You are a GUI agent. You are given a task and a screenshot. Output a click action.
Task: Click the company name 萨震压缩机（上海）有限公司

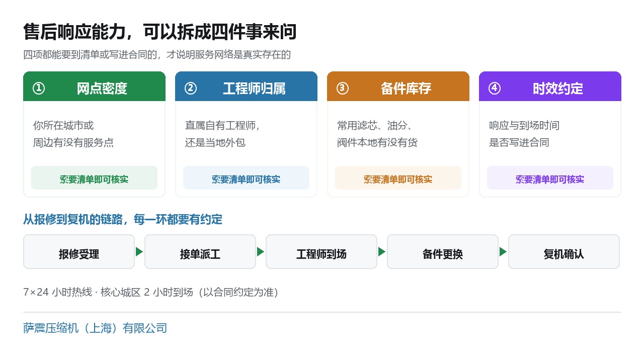coord(95,328)
